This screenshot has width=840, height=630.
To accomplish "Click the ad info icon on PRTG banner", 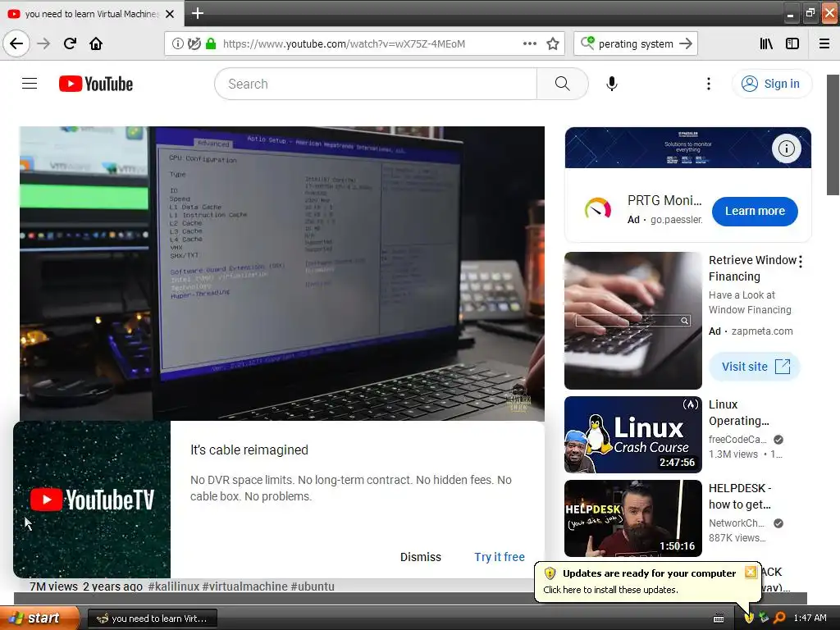I will click(786, 148).
